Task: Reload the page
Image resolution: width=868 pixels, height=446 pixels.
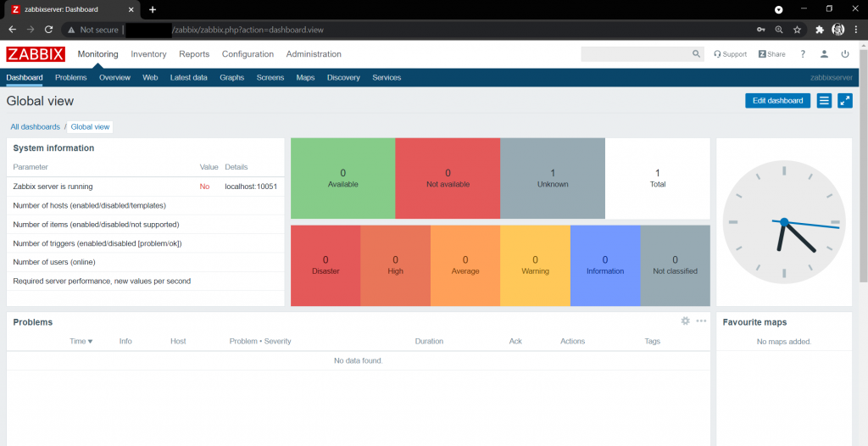Action: click(48, 30)
